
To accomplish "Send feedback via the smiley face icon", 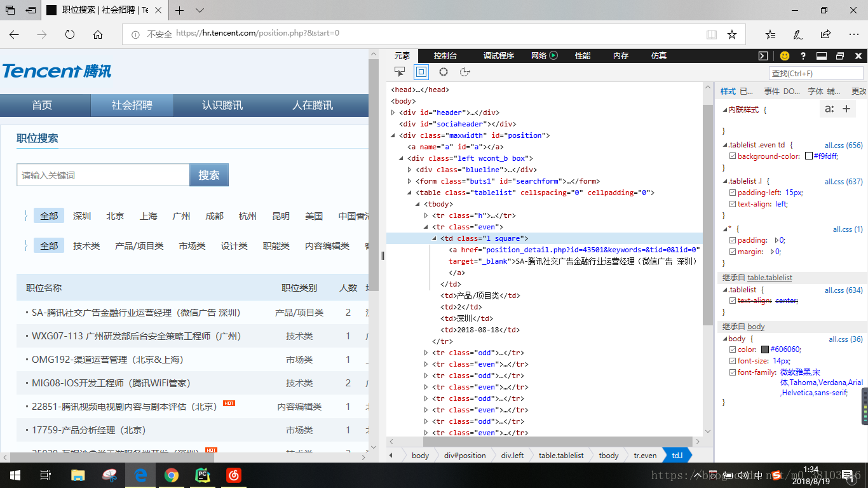I will [785, 56].
